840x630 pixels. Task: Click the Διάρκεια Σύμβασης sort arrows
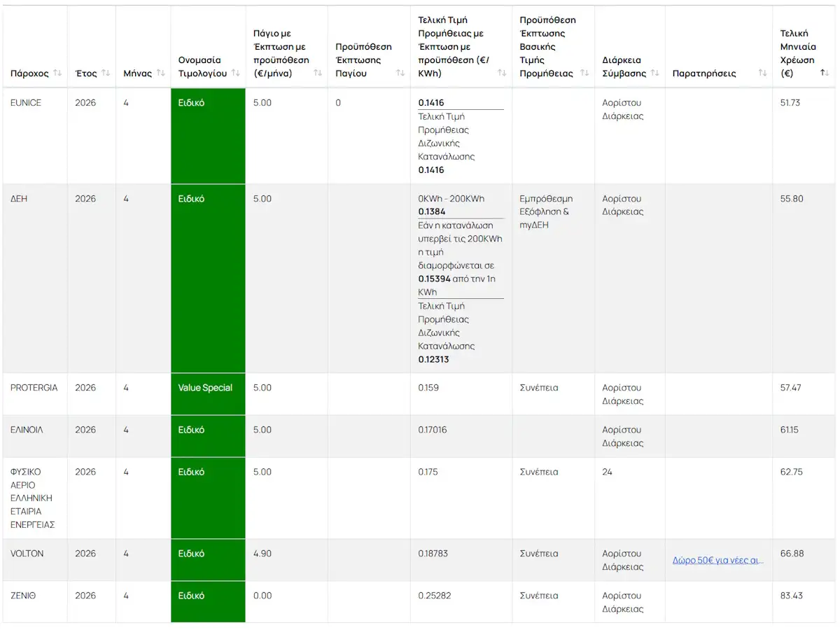[x=655, y=73]
